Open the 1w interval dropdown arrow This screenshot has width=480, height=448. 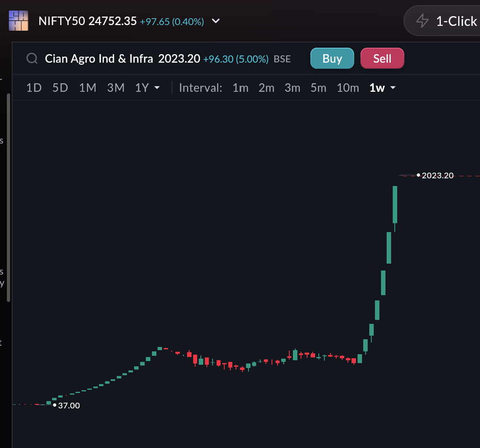coord(393,88)
